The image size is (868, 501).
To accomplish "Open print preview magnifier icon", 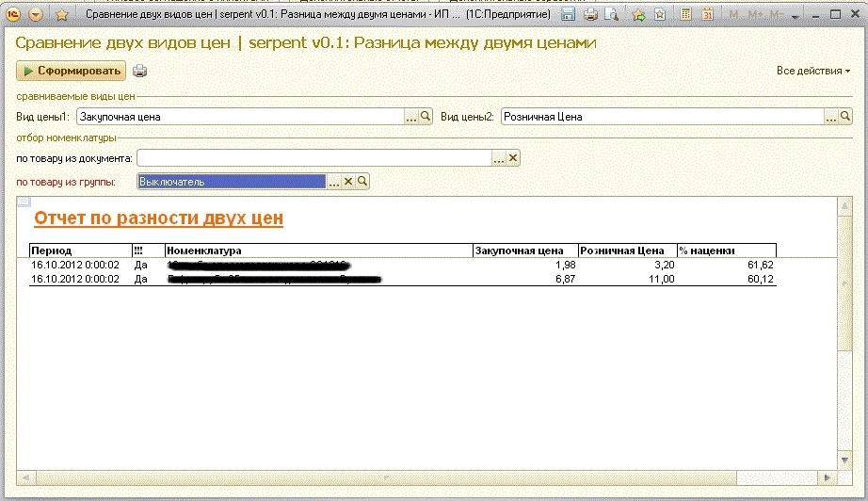I will (x=612, y=15).
